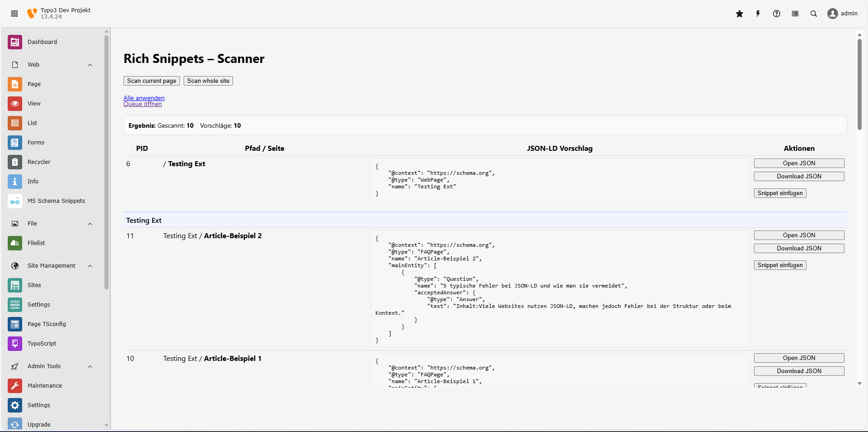
Task: Open the Alle anwenden link
Action: point(144,98)
